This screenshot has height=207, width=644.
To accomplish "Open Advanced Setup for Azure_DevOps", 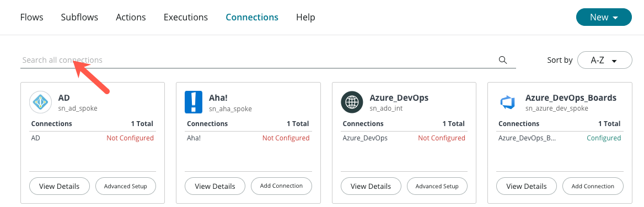I will point(437,186).
